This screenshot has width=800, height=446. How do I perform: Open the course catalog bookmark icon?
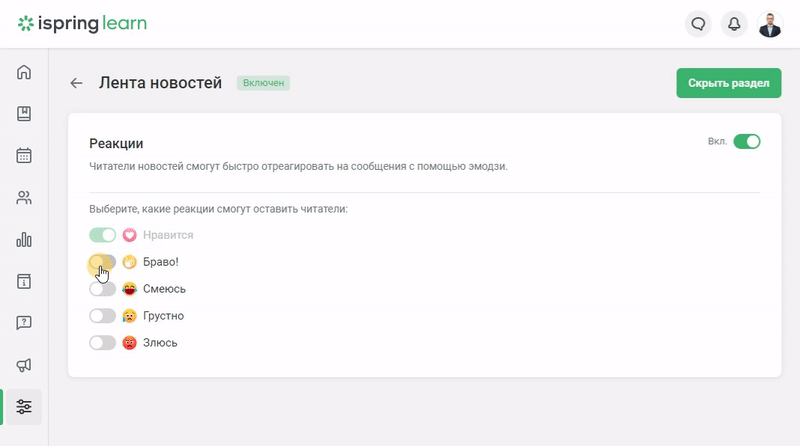[x=24, y=113]
